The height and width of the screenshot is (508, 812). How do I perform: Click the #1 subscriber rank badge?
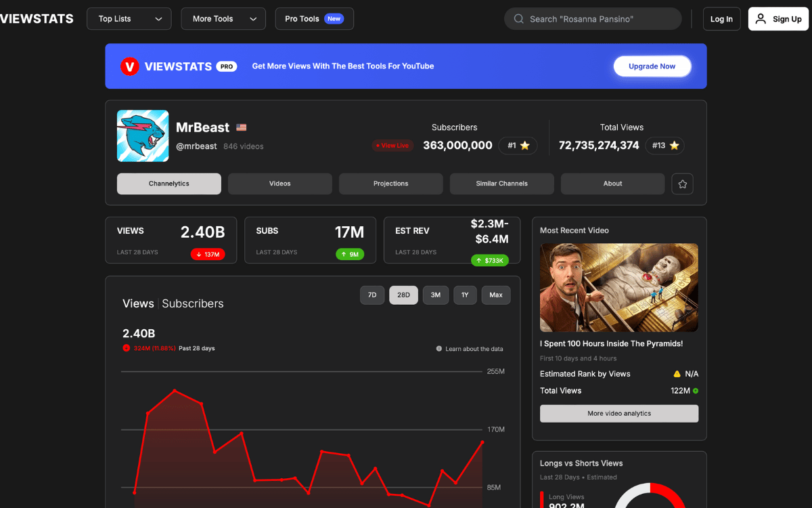[518, 146]
